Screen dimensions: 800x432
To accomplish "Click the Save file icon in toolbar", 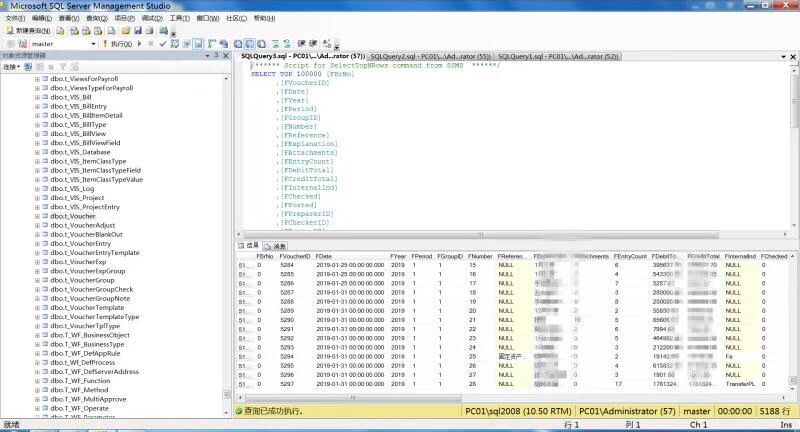I will (x=140, y=31).
